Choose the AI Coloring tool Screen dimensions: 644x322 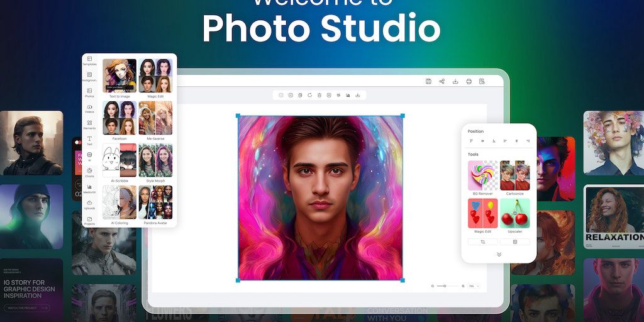[119, 205]
